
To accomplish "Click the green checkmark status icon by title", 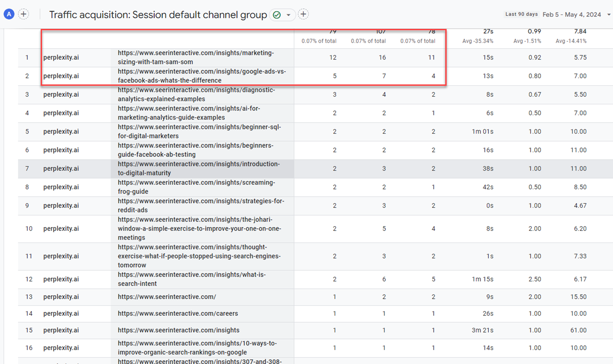I will (x=277, y=15).
